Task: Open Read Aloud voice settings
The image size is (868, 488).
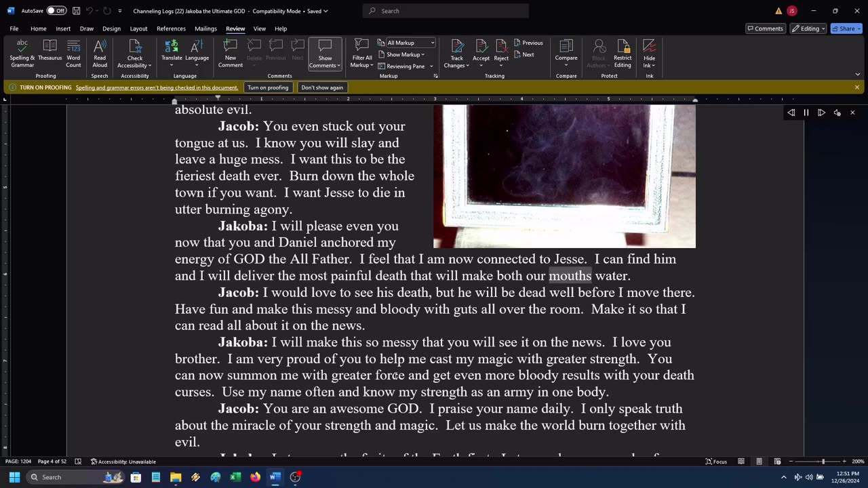Action: (837, 113)
